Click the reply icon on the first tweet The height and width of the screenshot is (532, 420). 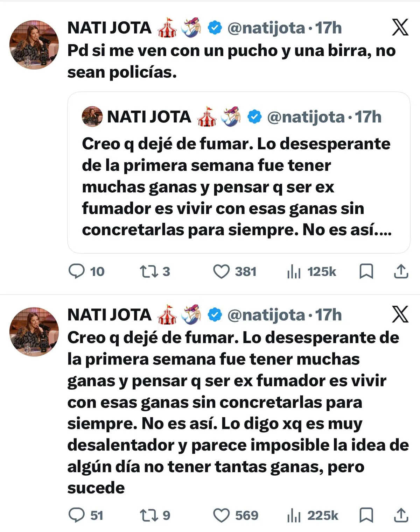(76, 271)
